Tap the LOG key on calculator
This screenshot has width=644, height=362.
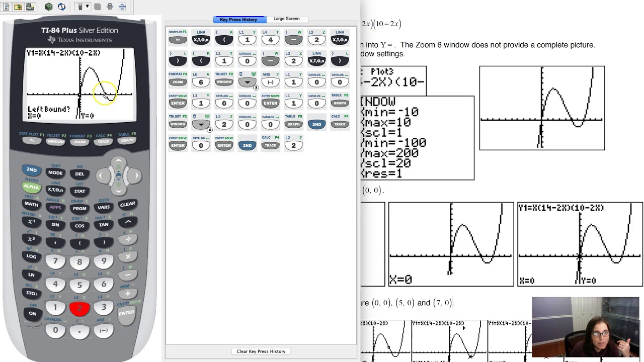(31, 256)
